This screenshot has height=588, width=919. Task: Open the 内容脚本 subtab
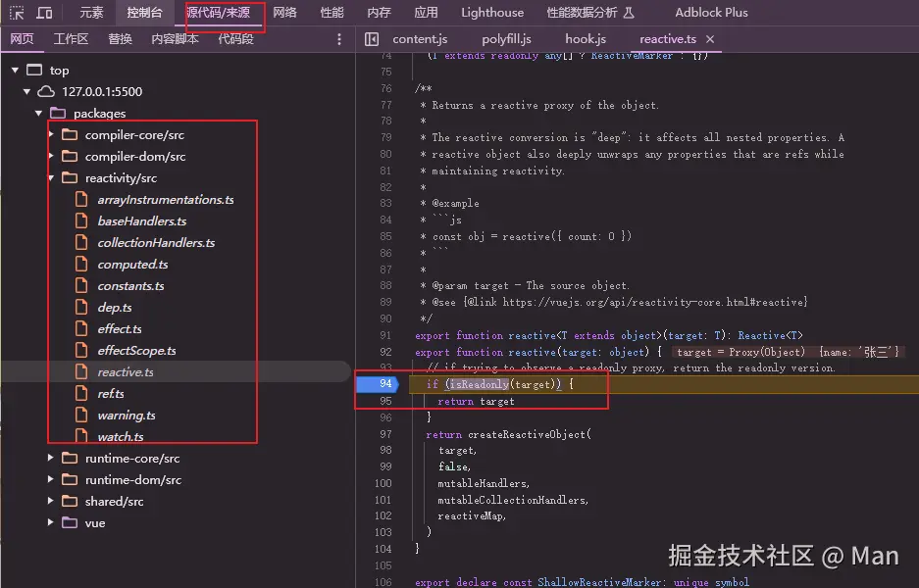coord(175,39)
